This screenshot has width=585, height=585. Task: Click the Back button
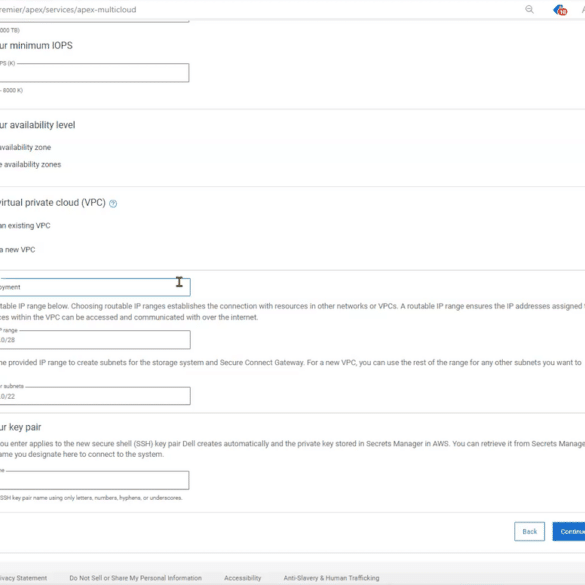coord(529,531)
